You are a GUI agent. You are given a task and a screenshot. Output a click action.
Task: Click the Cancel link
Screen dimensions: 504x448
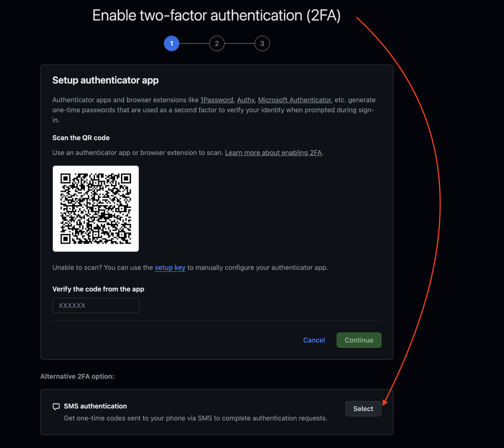tap(314, 340)
